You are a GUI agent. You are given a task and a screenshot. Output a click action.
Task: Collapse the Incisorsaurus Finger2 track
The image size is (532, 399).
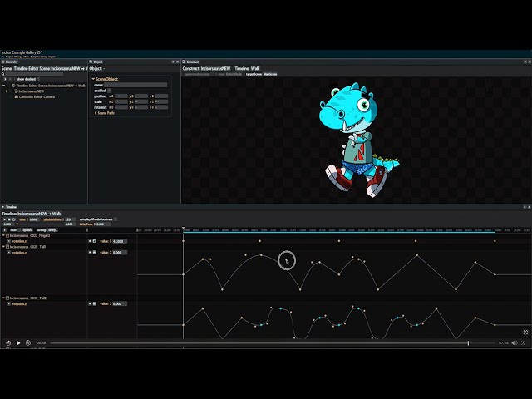(x=3, y=235)
